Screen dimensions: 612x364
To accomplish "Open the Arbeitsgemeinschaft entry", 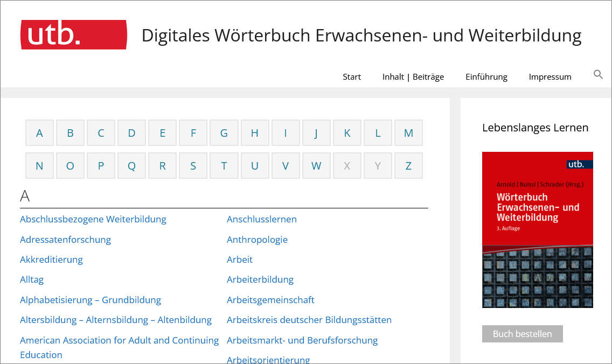I will tap(270, 300).
